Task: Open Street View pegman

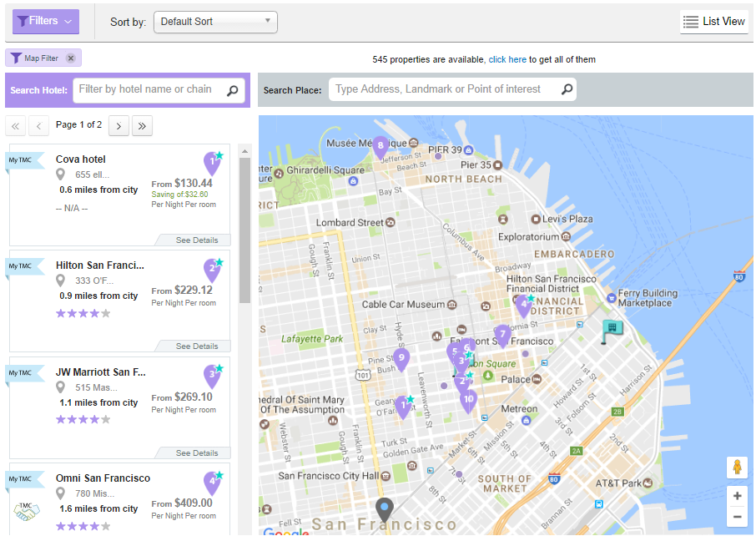Action: pyautogui.click(x=737, y=468)
